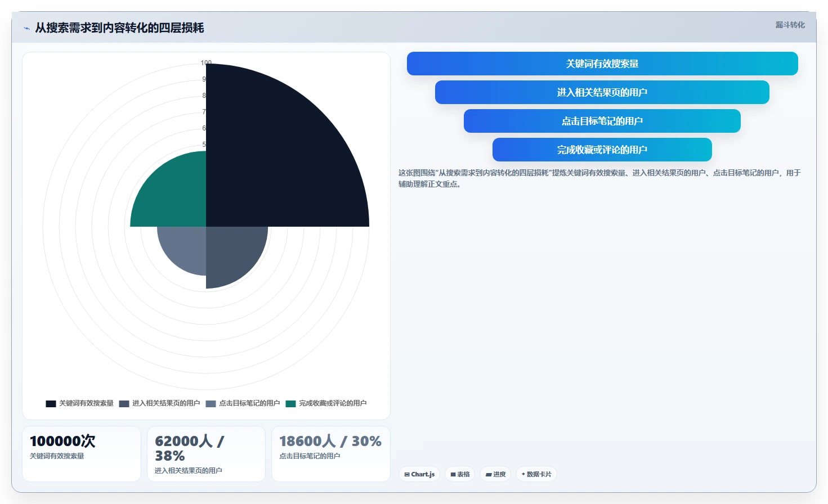Toggle the 点击目标笔记的用户 legend gray-blue swatch
The height and width of the screenshot is (504, 828).
(x=211, y=403)
